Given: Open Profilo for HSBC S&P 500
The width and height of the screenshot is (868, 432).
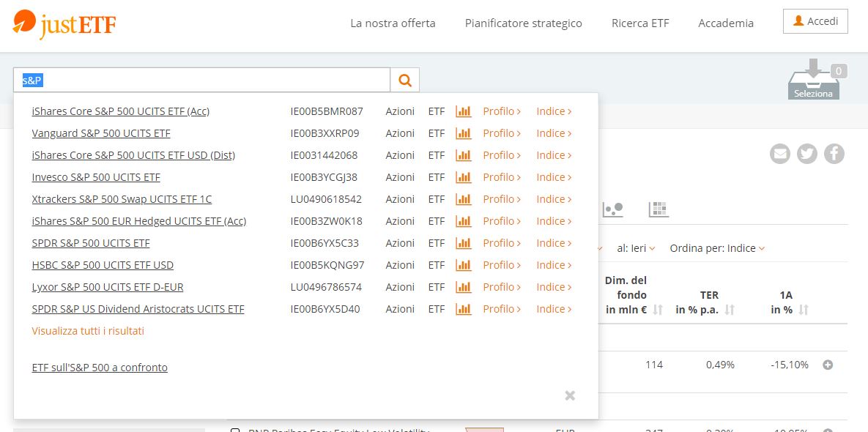Looking at the screenshot, I should coord(502,265).
